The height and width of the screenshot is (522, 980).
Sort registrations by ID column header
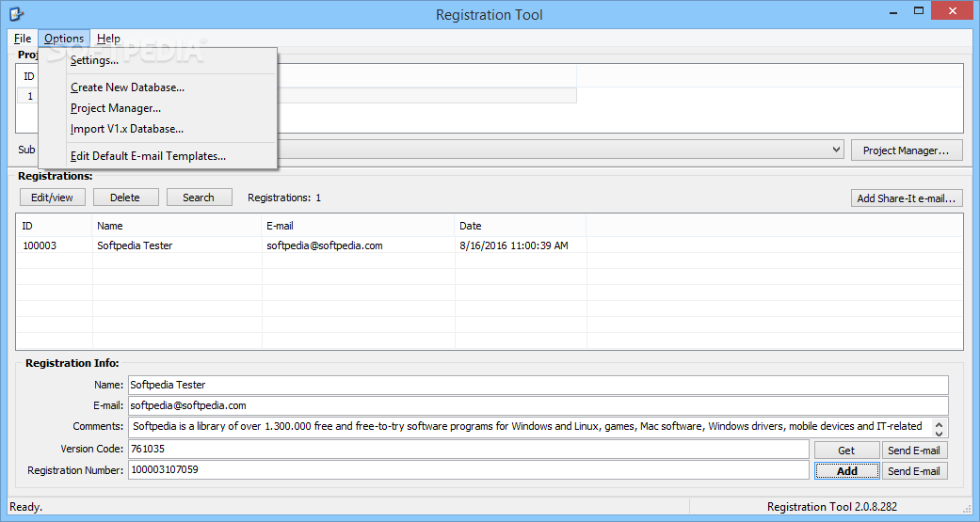pyautogui.click(x=54, y=226)
